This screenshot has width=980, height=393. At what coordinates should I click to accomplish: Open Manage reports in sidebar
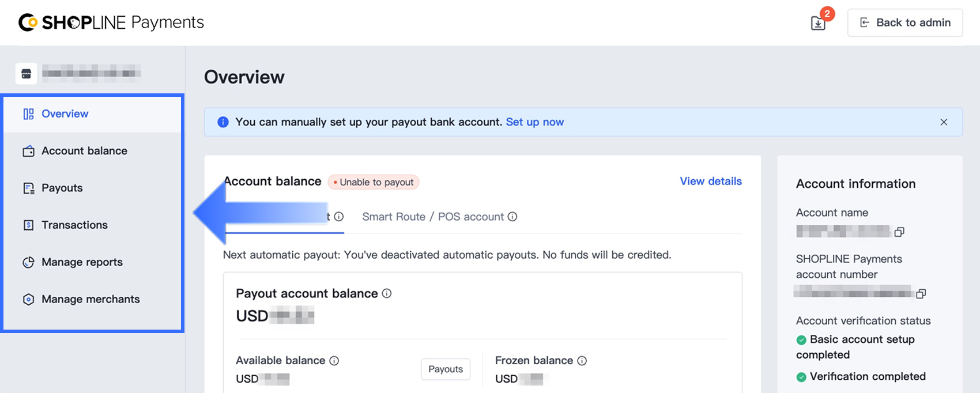(x=82, y=262)
